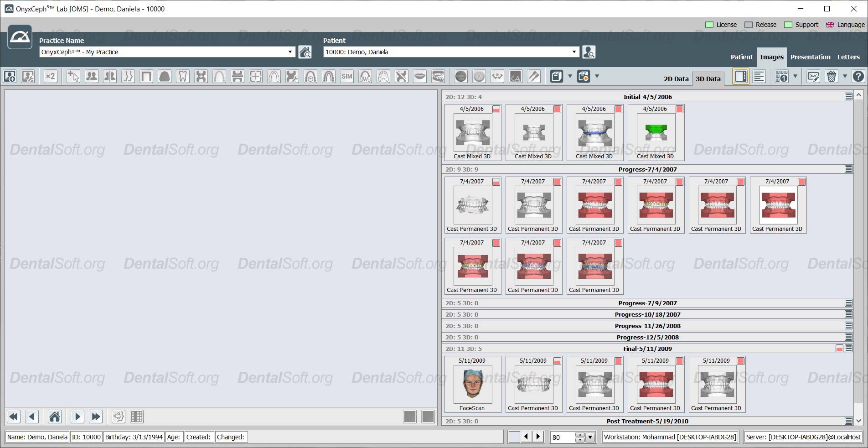Click the up arrow on the 80 size stepper
Image resolution: width=868 pixels, height=448 pixels.
(x=579, y=434)
